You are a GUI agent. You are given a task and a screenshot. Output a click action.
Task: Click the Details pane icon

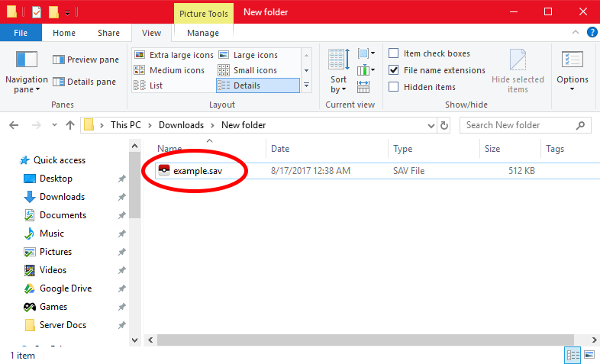(x=59, y=82)
